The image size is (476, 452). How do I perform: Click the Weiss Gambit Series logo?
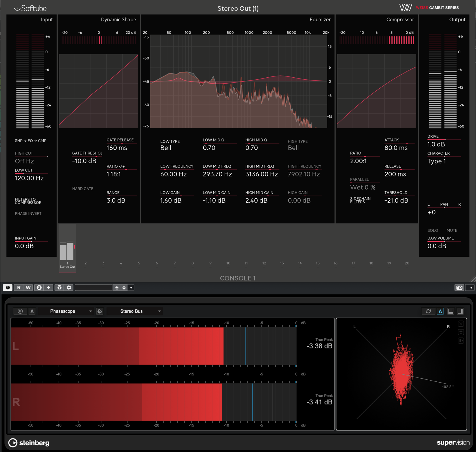pyautogui.click(x=429, y=8)
